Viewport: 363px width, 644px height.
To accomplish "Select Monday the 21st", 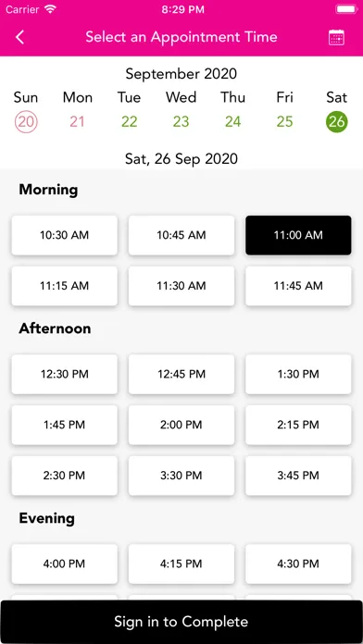I will pyautogui.click(x=77, y=121).
